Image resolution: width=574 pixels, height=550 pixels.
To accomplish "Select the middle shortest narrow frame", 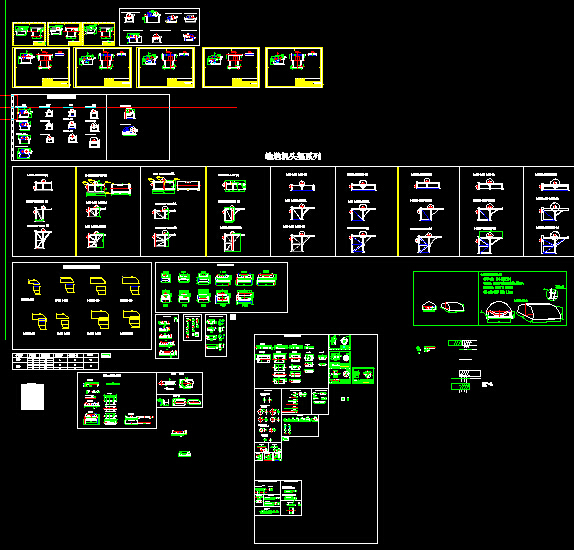I will point(193,327).
